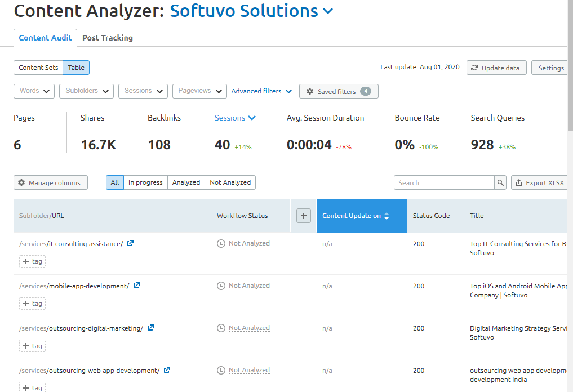The height and width of the screenshot is (392, 573).
Task: Add tag to mobile-app-development page
Action: 32,304
